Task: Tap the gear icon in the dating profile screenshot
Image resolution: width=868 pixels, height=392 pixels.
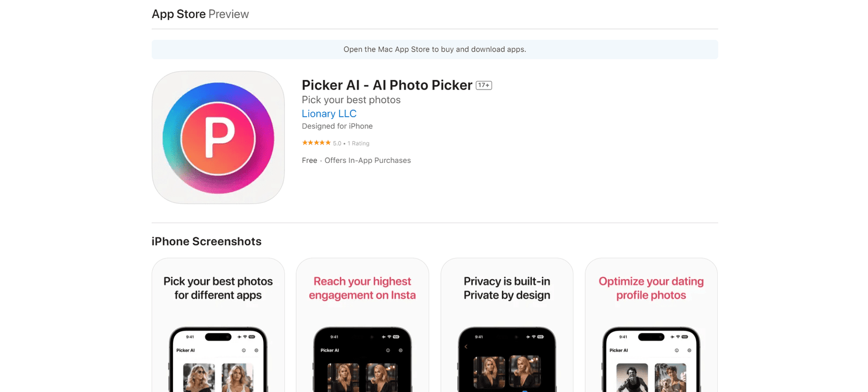Action: (x=690, y=350)
